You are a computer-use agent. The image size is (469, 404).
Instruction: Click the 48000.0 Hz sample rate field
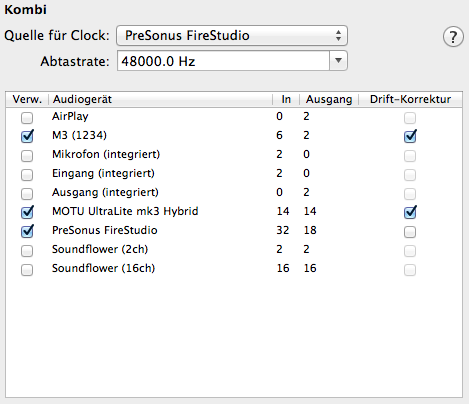tap(223, 61)
